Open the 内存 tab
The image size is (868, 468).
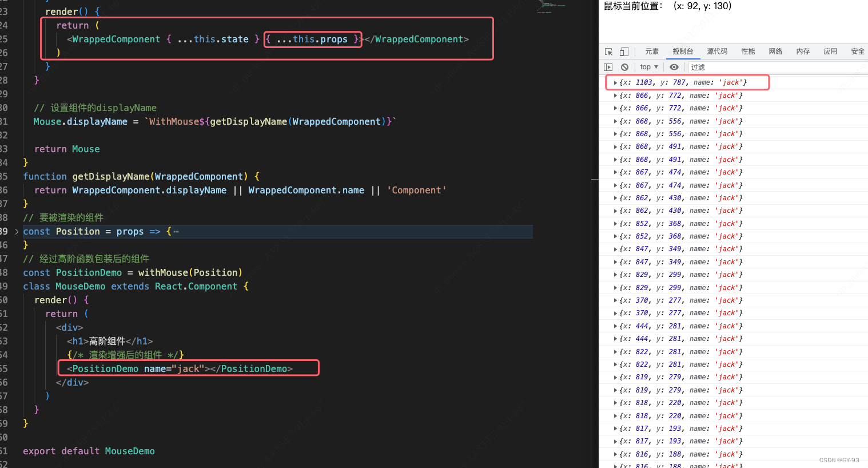[803, 51]
